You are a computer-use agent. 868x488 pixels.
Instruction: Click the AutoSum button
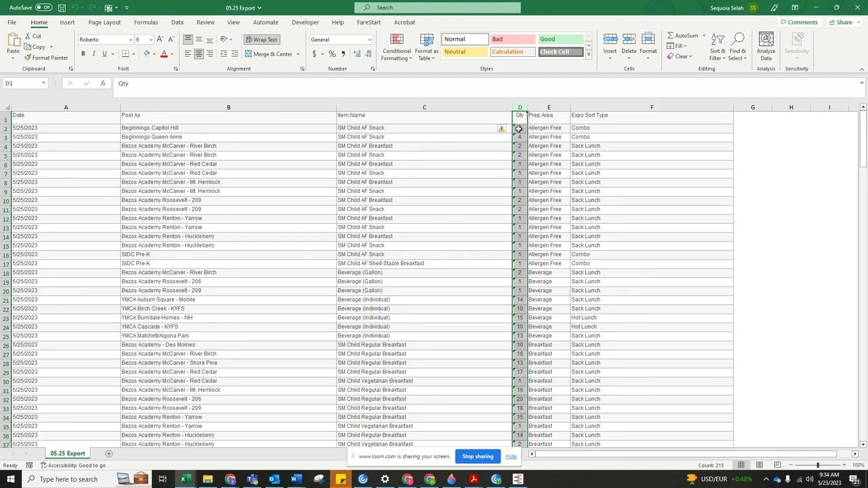pos(682,36)
